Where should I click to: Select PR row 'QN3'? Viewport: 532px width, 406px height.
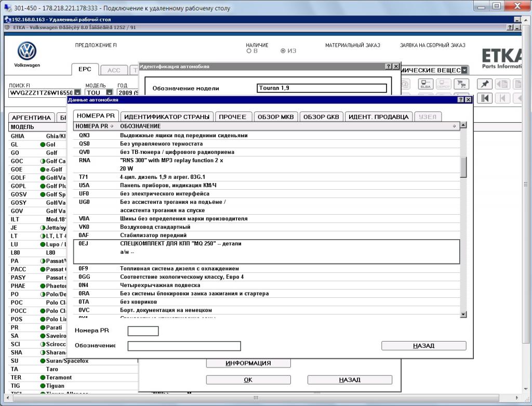(267, 136)
